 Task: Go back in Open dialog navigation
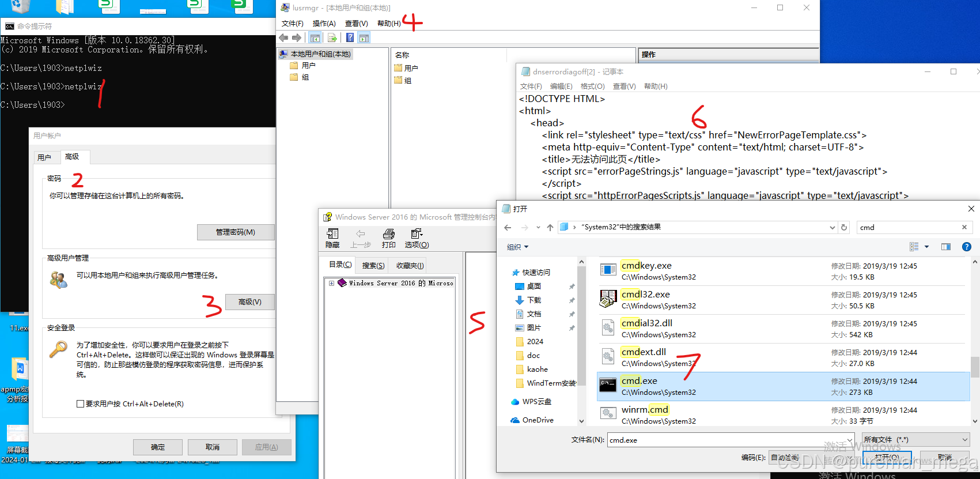click(508, 228)
